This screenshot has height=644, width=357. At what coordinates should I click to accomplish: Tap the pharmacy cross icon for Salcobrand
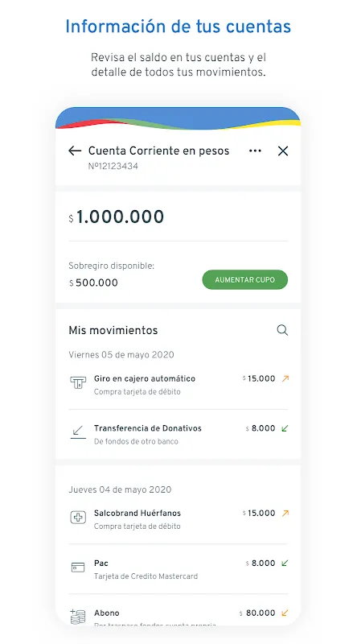tap(78, 518)
